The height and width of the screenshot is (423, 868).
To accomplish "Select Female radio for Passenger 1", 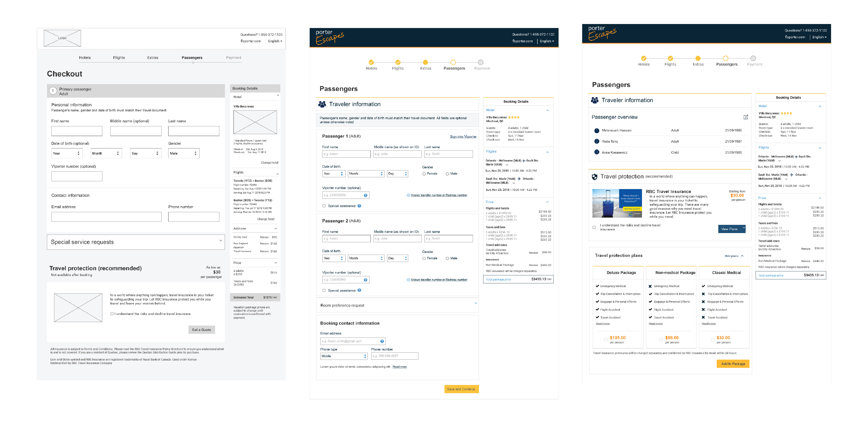I will click(x=424, y=174).
